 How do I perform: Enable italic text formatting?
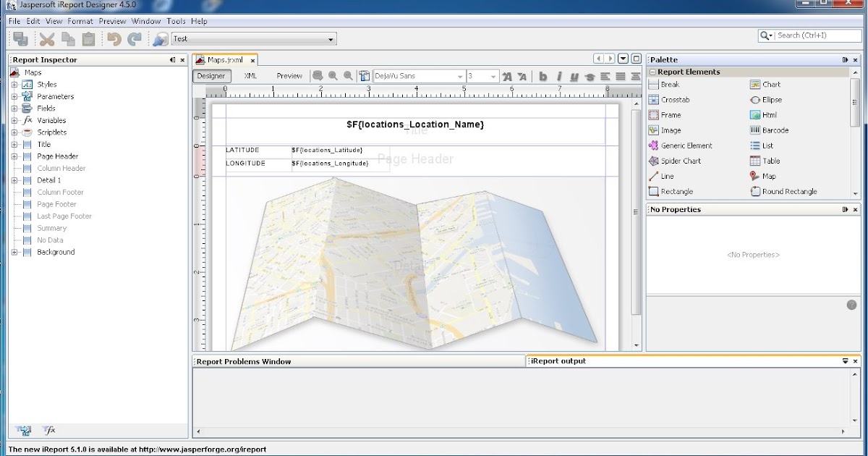558,75
